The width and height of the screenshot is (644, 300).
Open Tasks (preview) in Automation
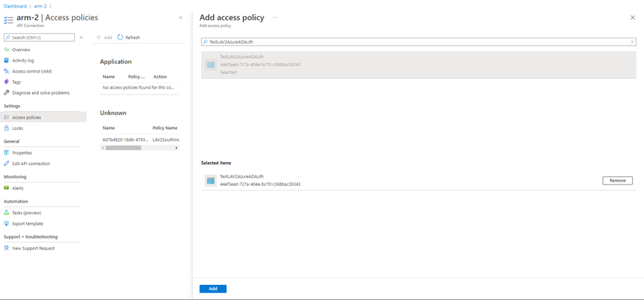point(23,213)
